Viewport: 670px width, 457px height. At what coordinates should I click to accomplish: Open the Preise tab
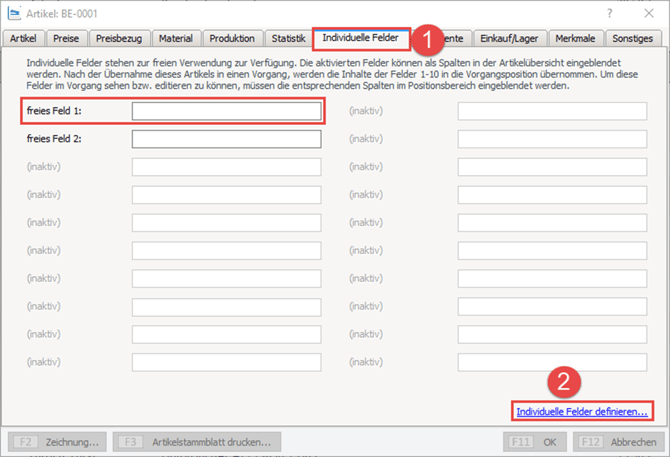(x=65, y=39)
